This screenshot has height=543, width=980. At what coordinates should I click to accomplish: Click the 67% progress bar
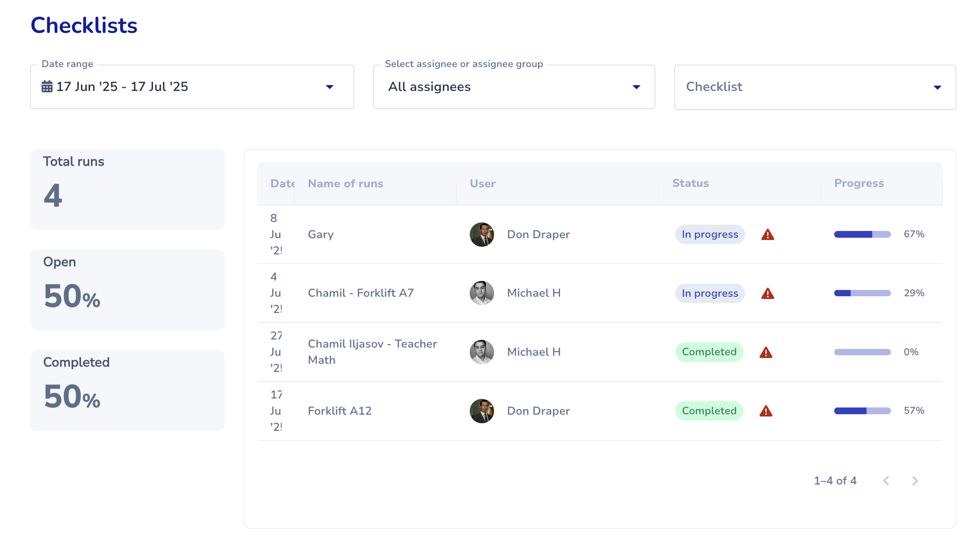(x=862, y=235)
